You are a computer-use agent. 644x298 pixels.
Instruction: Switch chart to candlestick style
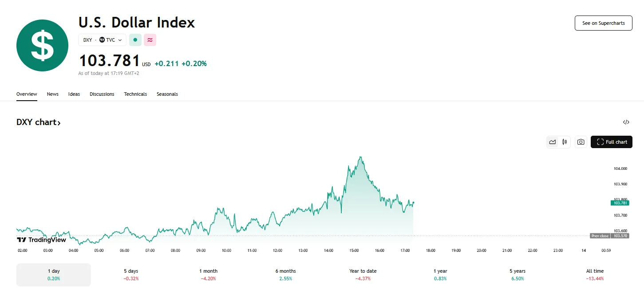(565, 142)
